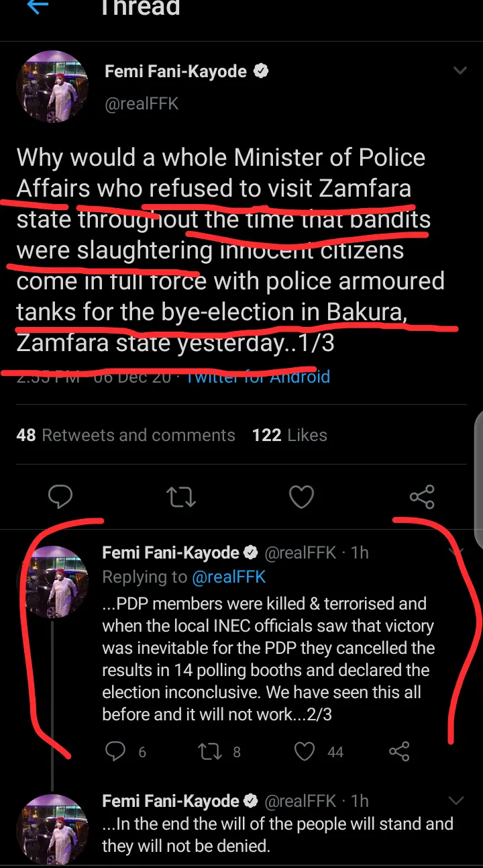Share the main tweet
The height and width of the screenshot is (868, 483).
[x=422, y=497]
